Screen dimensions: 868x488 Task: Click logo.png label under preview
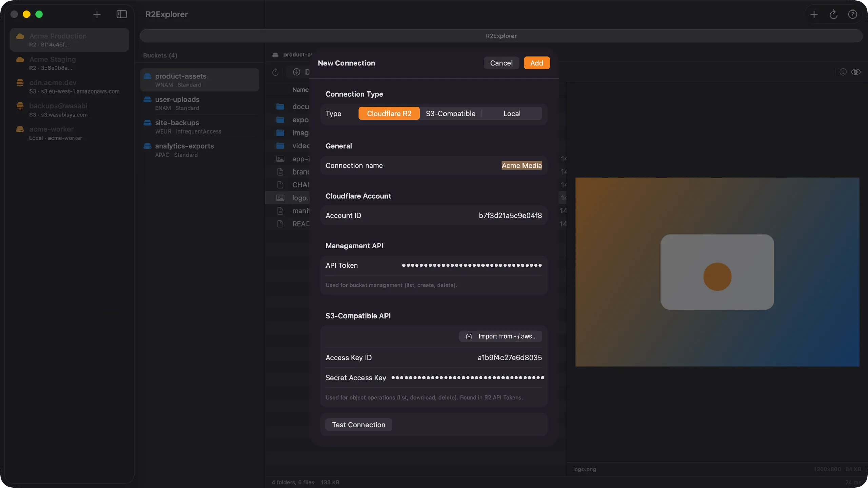(x=585, y=469)
